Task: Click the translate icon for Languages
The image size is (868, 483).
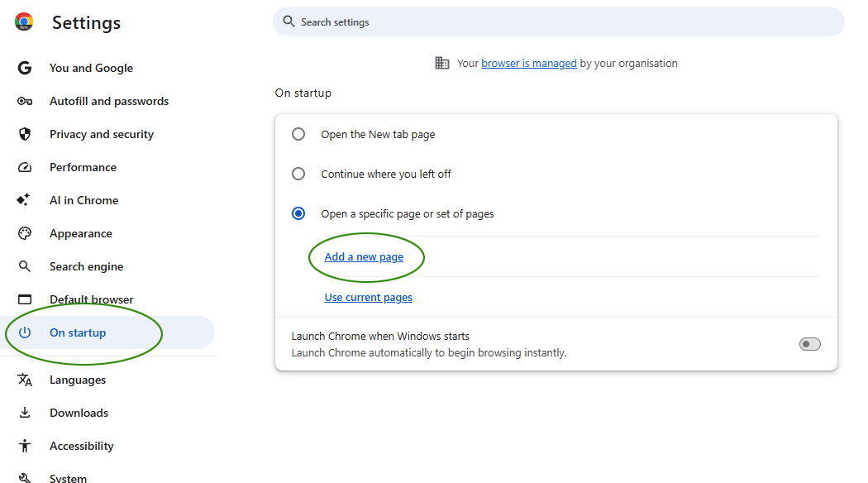Action: coord(24,380)
